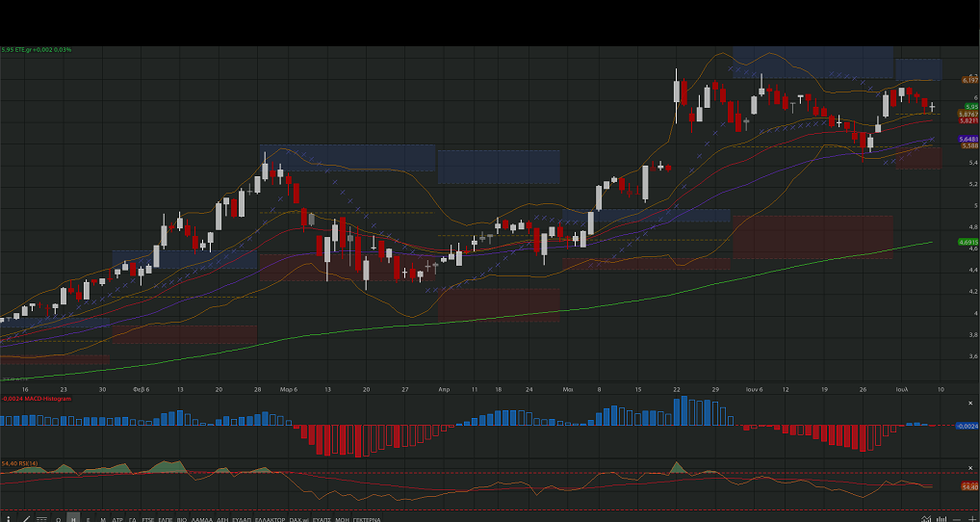980x522 pixels.
Task: Click the purple 5,6481 moving average tag
Action: (968, 139)
